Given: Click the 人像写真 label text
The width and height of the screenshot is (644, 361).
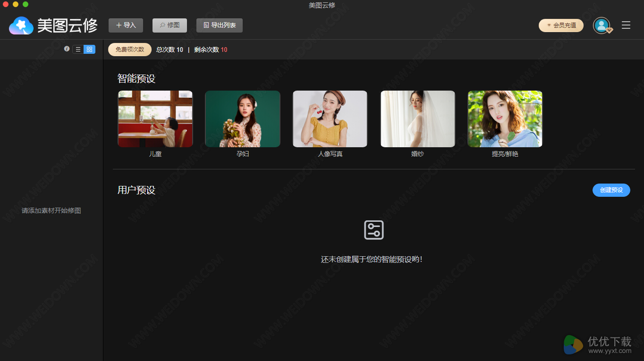Looking at the screenshot, I should click(x=330, y=154).
